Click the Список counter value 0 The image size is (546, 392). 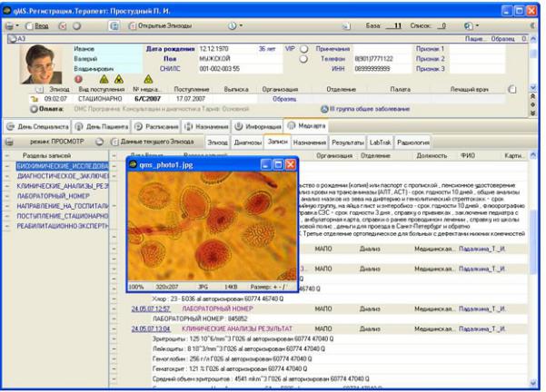point(442,26)
